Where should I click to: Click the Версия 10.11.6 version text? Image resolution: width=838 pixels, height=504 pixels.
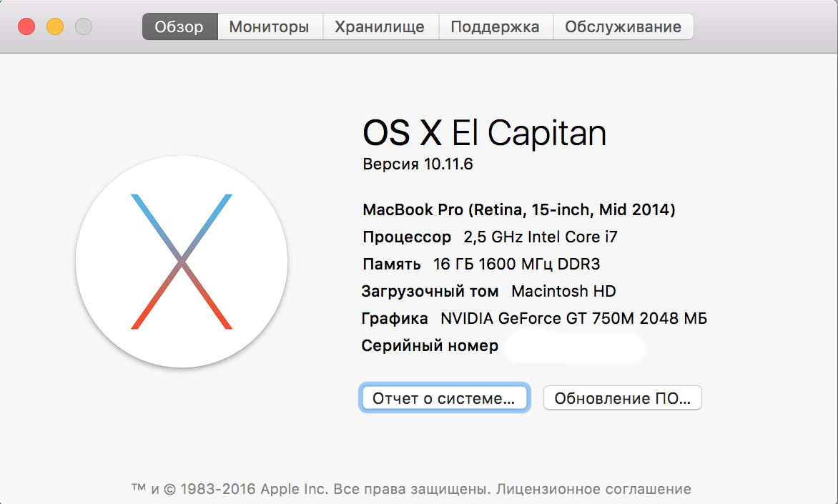418,164
